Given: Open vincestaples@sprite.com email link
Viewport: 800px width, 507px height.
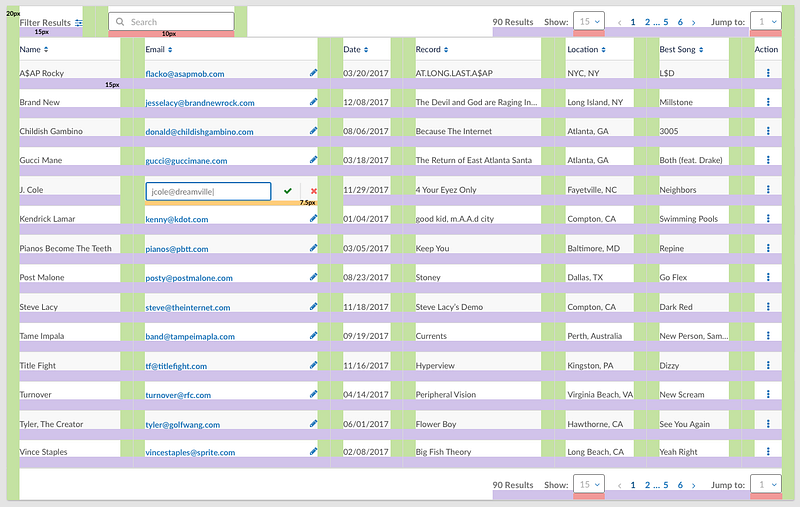Looking at the screenshot, I should (x=190, y=452).
